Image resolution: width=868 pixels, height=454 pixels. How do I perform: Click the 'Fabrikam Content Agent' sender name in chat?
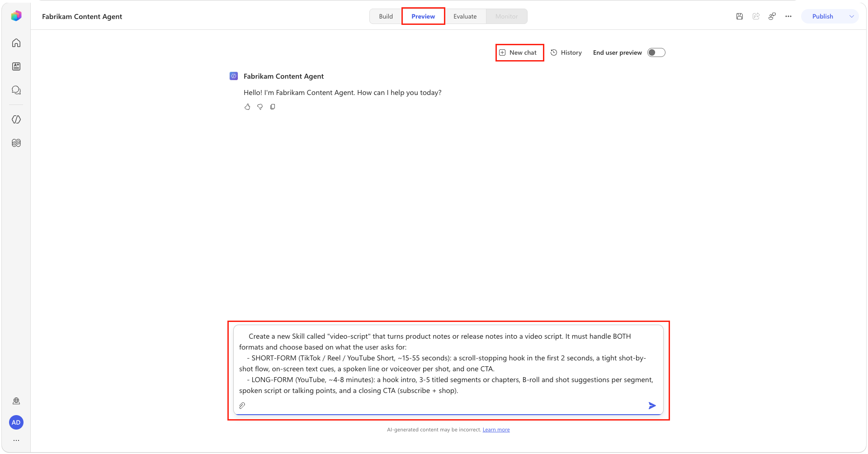click(x=283, y=76)
